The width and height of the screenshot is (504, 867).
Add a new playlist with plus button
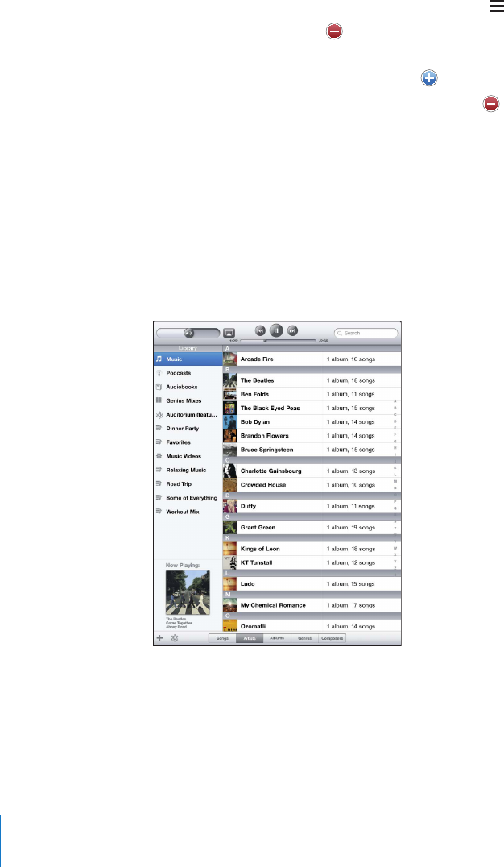click(159, 638)
